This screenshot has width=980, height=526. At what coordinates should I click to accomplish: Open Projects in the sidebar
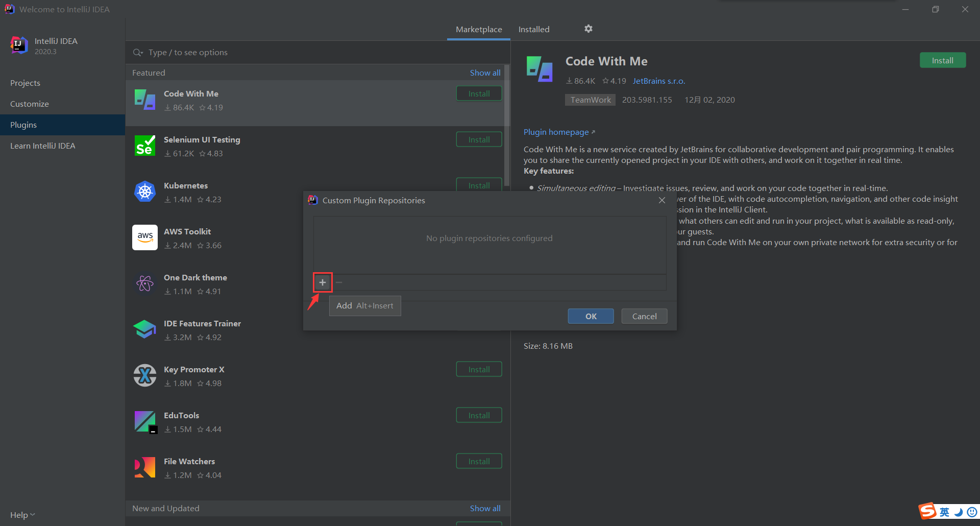coord(62,83)
